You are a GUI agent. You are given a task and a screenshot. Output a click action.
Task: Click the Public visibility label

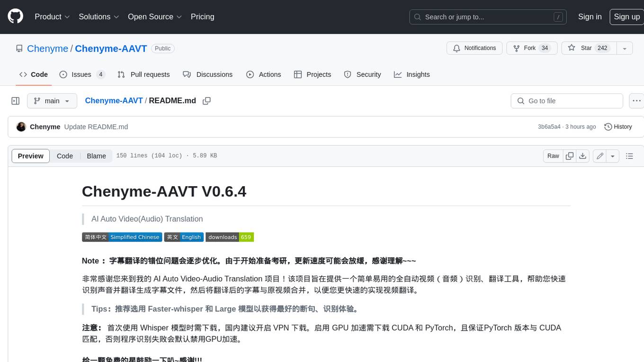click(x=163, y=48)
